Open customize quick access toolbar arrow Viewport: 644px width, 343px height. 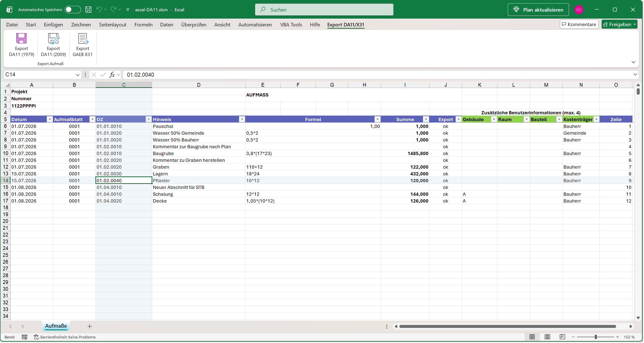tap(128, 10)
